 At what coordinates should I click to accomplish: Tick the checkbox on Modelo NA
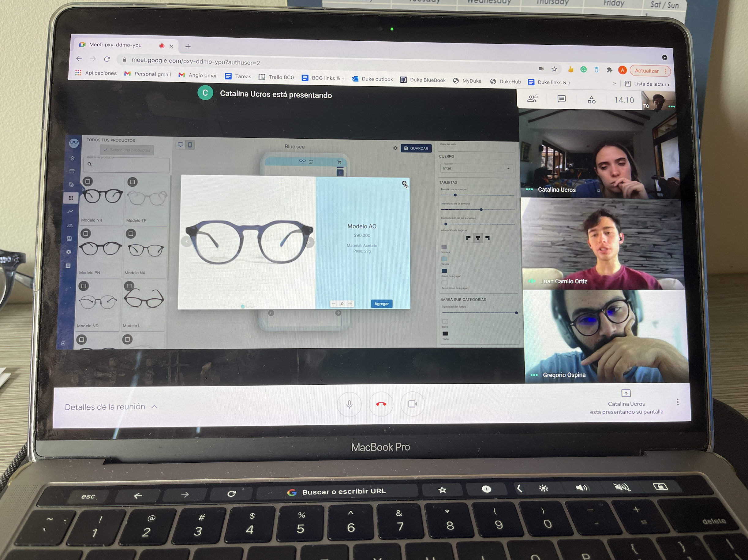[130, 234]
